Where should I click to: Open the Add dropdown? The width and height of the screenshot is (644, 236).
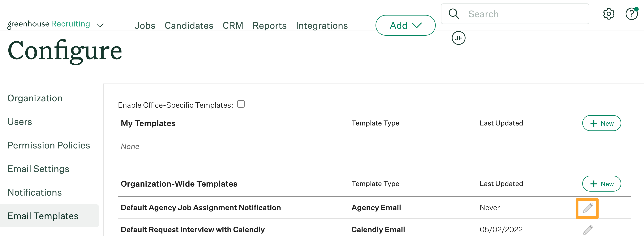(405, 25)
